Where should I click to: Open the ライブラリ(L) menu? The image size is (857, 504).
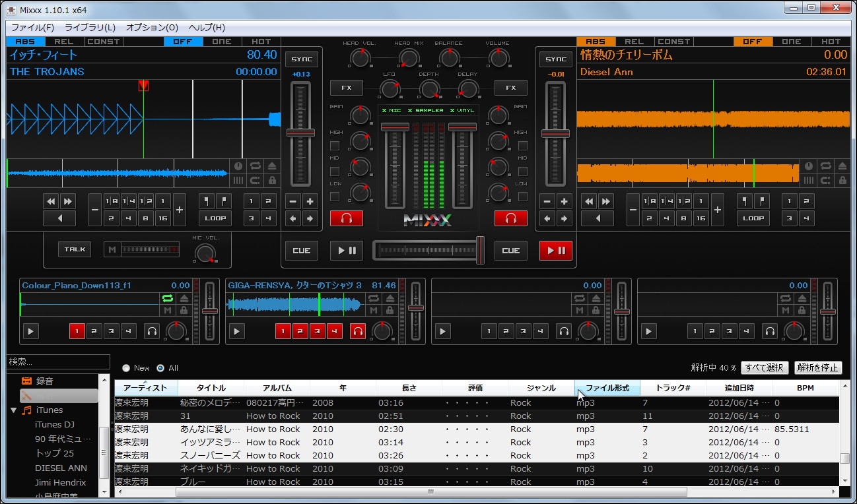pyautogui.click(x=90, y=28)
